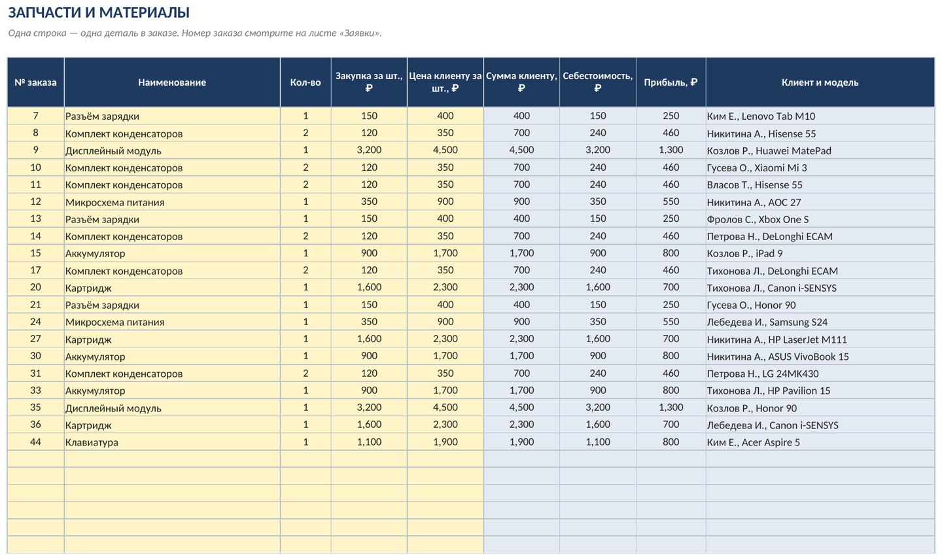942x560 pixels.
Task: Click the "Наименование" column header
Action: pyautogui.click(x=172, y=82)
